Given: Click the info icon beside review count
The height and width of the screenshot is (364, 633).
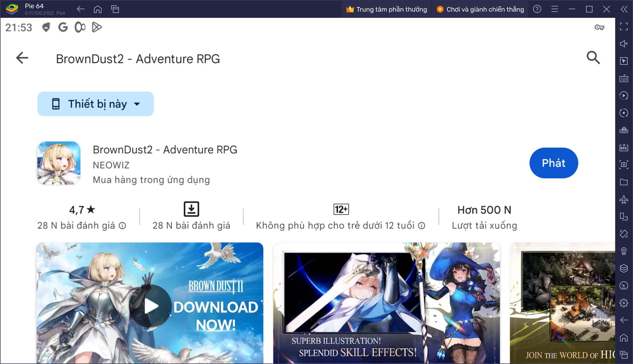Looking at the screenshot, I should pyautogui.click(x=123, y=226).
